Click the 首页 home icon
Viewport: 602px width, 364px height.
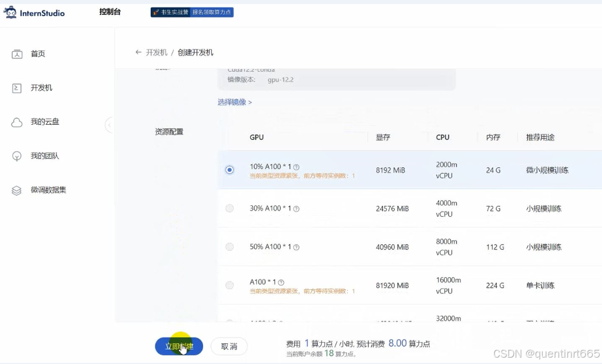pyautogui.click(x=17, y=54)
